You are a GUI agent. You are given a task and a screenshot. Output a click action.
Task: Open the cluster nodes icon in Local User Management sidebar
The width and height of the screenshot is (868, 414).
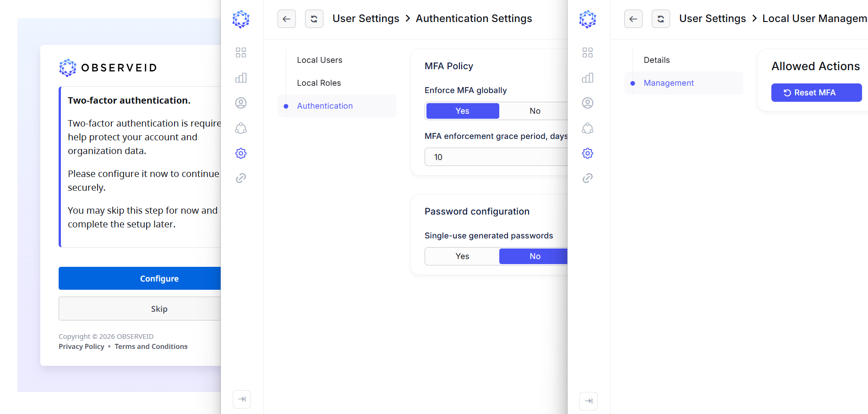[x=588, y=128]
